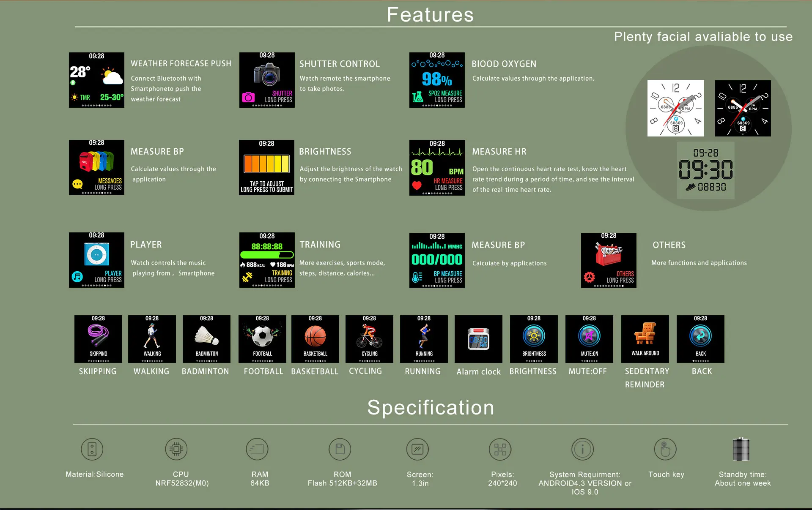Click the Weather Forecast Push heading

coord(181,63)
